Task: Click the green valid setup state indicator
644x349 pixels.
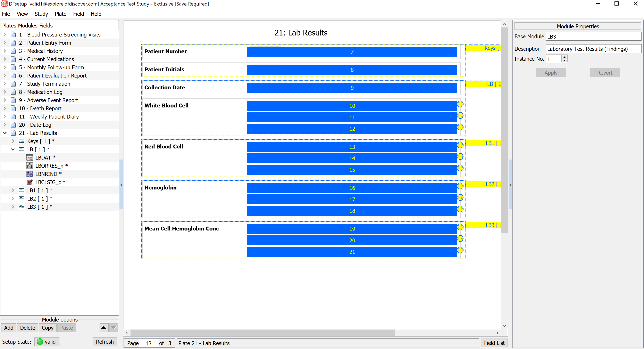Action: coord(40,341)
